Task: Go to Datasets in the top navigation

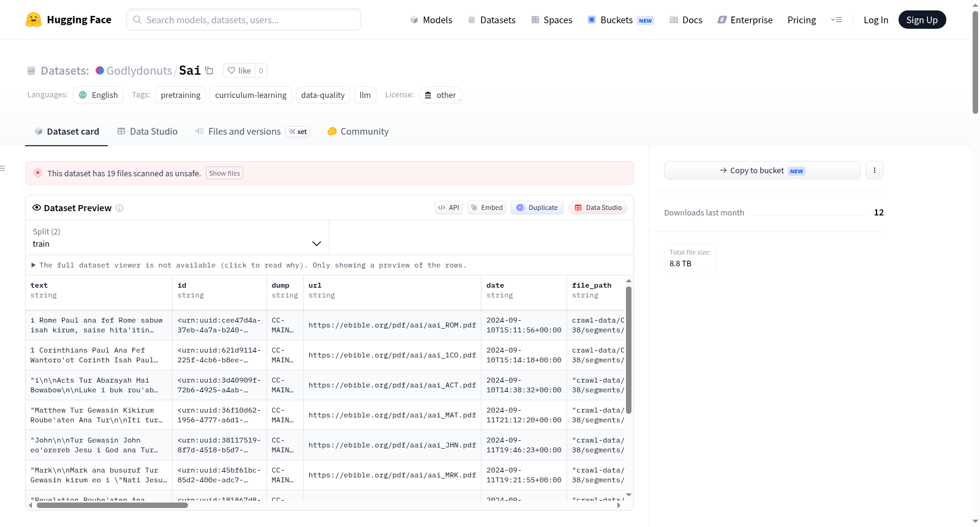Action: click(491, 20)
